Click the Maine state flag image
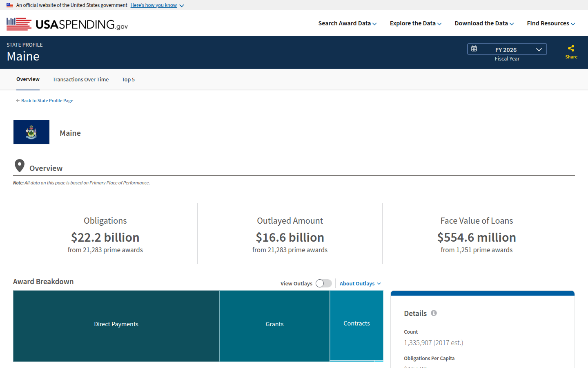The height and width of the screenshot is (368, 588). [x=31, y=132]
